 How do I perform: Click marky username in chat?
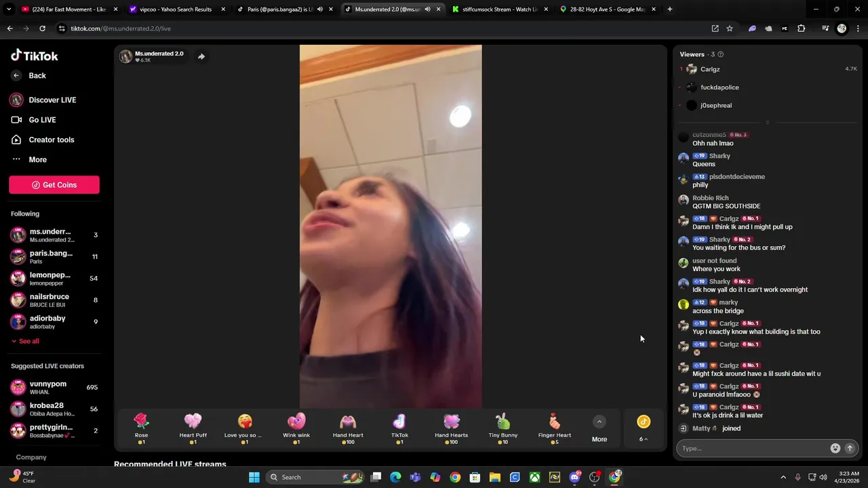[x=728, y=302]
